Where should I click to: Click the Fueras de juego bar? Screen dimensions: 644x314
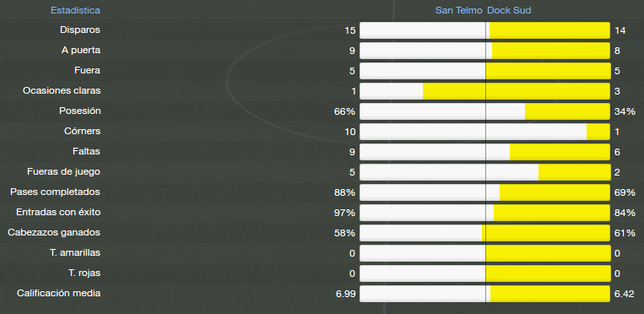pos(485,172)
